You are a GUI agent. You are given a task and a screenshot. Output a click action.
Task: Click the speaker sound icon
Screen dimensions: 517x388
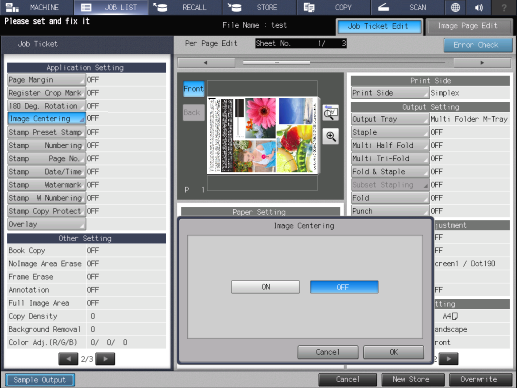coord(479,7)
